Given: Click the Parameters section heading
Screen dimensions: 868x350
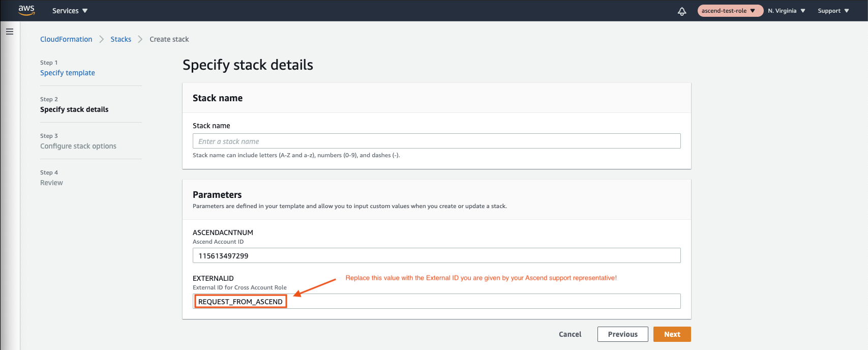Looking at the screenshot, I should 217,195.
